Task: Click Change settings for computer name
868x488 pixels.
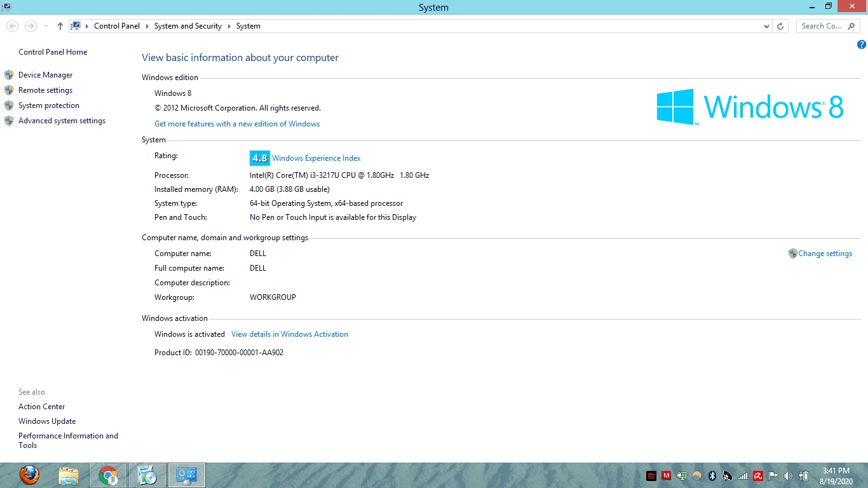Action: coord(825,254)
